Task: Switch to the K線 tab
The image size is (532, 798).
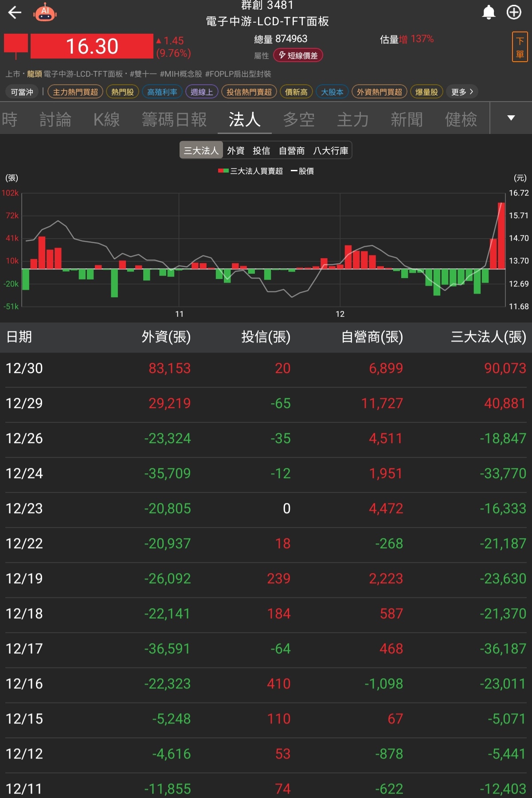Action: point(106,119)
